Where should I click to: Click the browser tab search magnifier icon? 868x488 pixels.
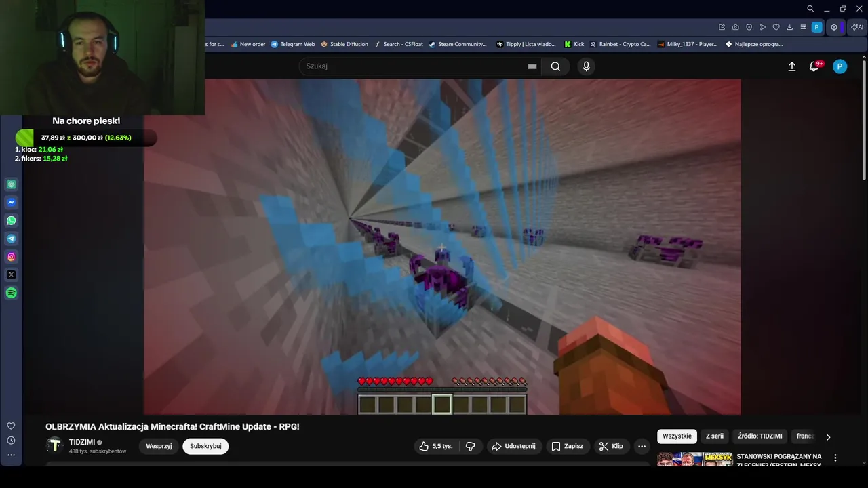click(810, 9)
